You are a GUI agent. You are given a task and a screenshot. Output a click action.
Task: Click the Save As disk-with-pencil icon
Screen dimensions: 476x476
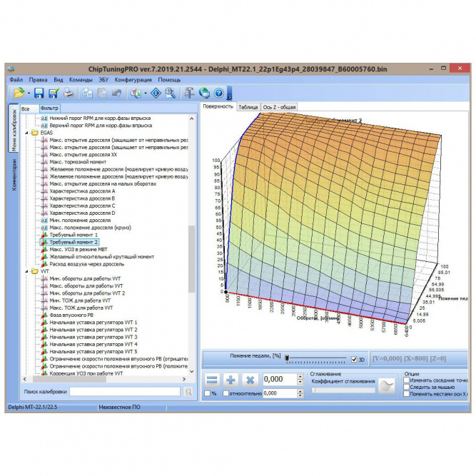click(x=54, y=93)
